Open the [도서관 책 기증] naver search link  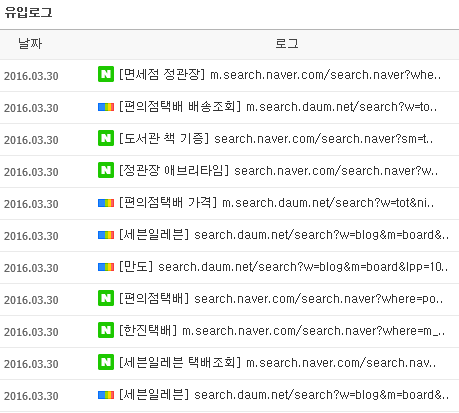click(276, 138)
